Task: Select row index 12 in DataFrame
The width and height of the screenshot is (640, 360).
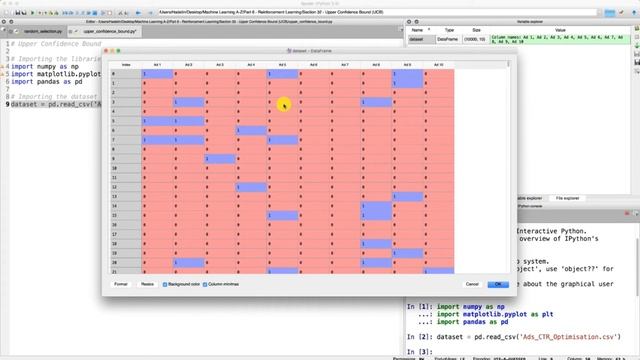Action: point(126,187)
